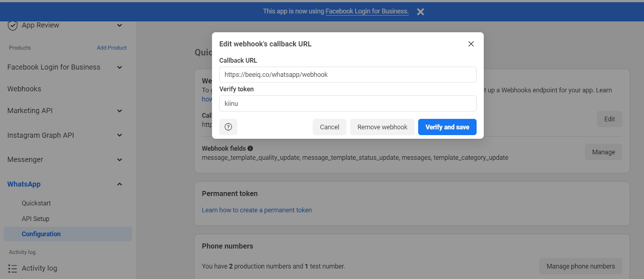644x279 pixels.
Task: Dismiss the blue Facebook Login banner
Action: click(421, 12)
